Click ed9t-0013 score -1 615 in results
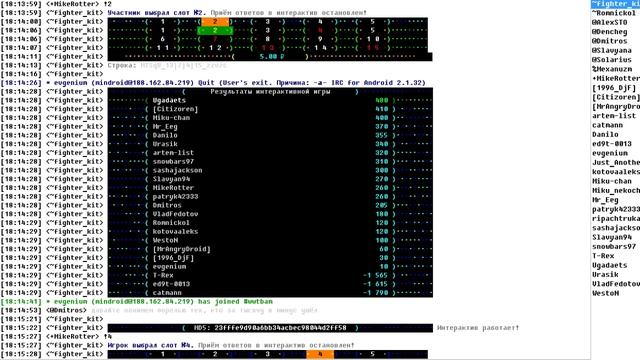This screenshot has height=360, width=640. [x=376, y=284]
